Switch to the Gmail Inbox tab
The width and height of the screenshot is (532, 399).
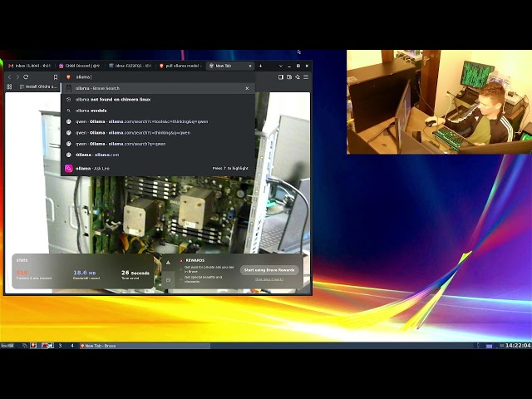pos(30,66)
